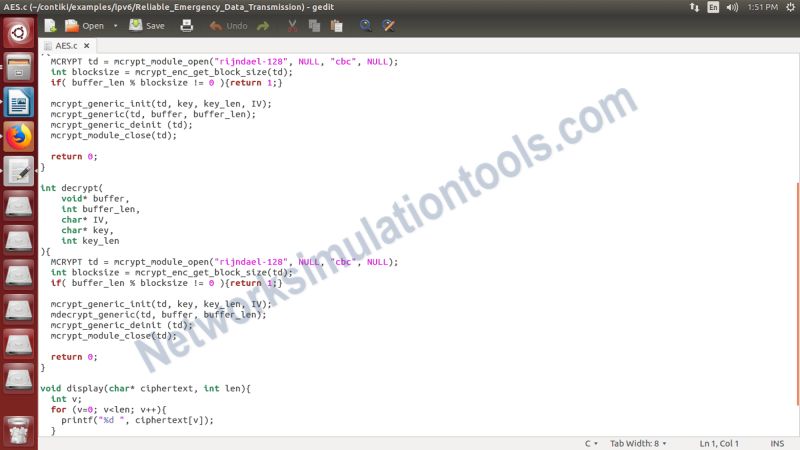Redo the last undone action
Image resolution: width=800 pixels, height=450 pixels.
(263, 26)
